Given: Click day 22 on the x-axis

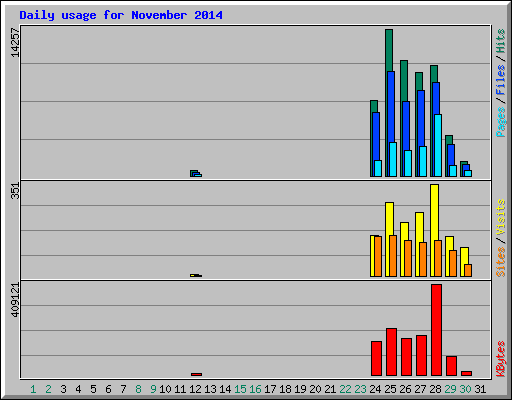Looking at the screenshot, I should click(345, 389).
